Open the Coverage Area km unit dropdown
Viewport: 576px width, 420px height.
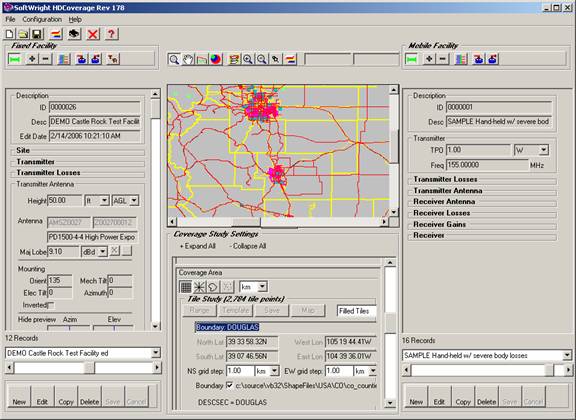pos(263,287)
